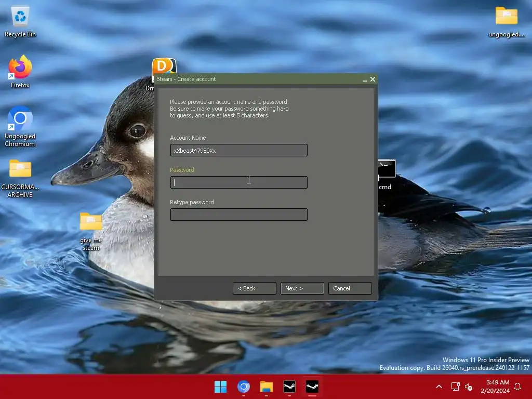This screenshot has width=532, height=399.
Task: Select the CURSORMA... ARCHIVE folder
Action: [20, 179]
